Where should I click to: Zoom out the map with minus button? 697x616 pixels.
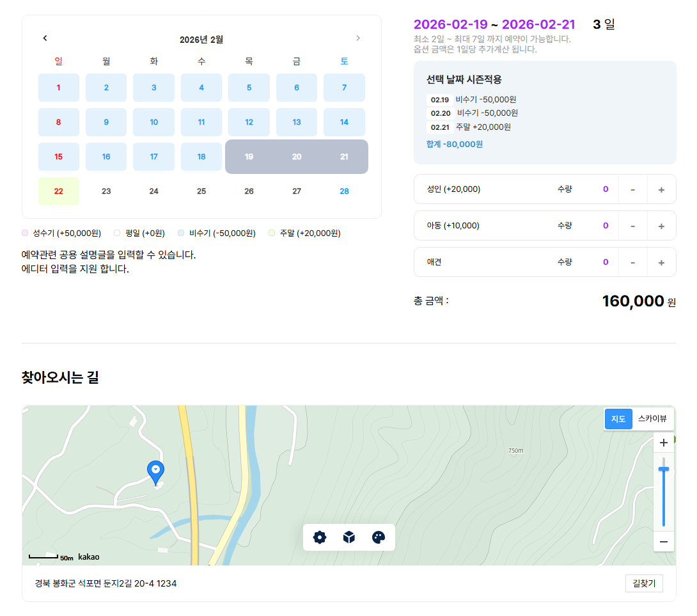click(664, 542)
